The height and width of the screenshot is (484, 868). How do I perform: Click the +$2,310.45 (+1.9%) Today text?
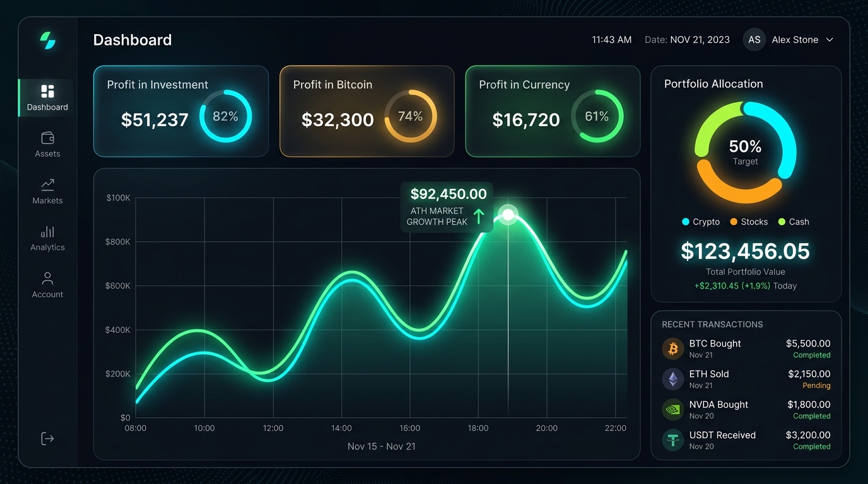pyautogui.click(x=746, y=286)
